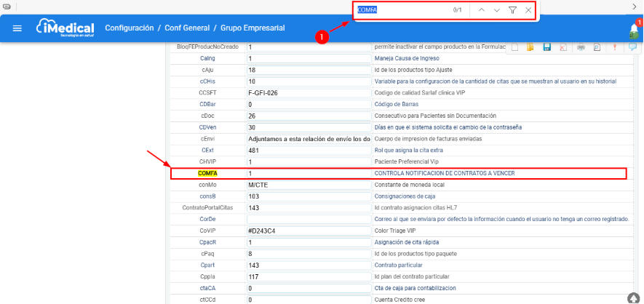Click the CoVIP color value field

click(x=308, y=231)
